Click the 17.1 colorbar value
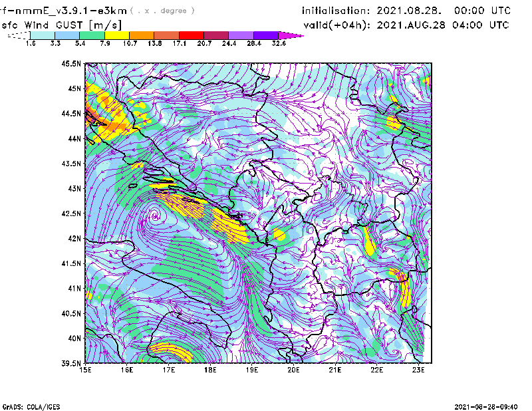Image resolution: width=532 pixels, height=411 pixels. [x=179, y=43]
